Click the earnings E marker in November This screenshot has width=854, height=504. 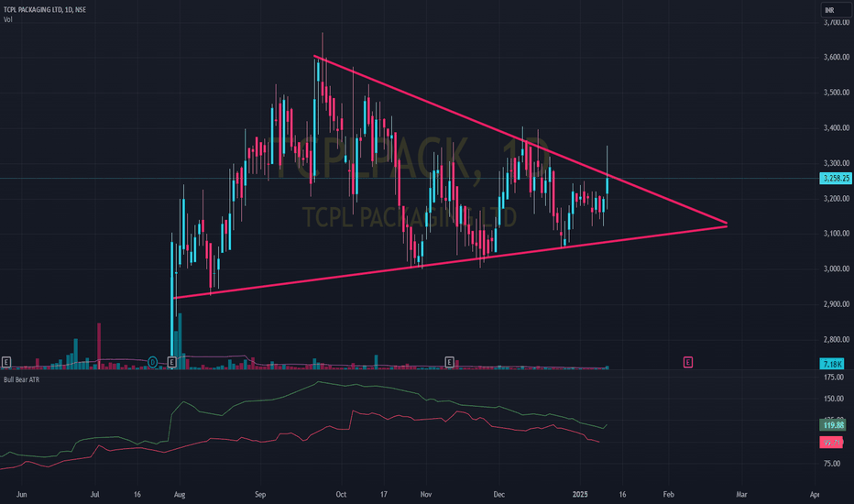tap(449, 362)
